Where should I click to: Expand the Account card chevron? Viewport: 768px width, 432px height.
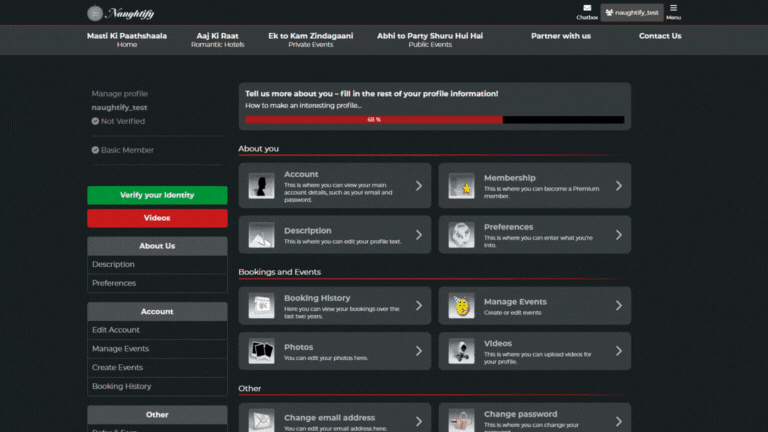(x=419, y=186)
